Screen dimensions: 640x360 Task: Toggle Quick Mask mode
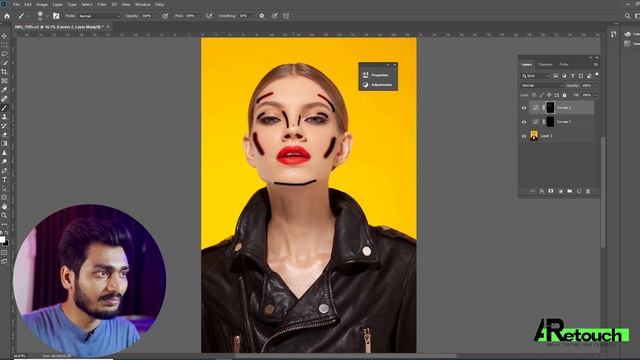coord(4,253)
